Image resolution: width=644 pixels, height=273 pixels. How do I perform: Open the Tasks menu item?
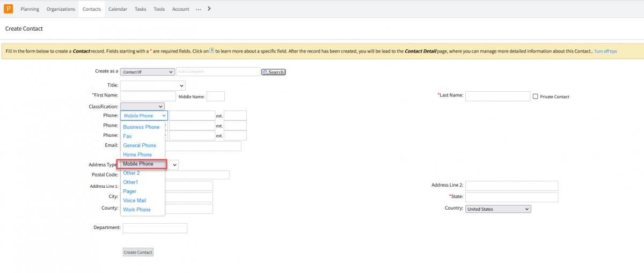point(140,9)
